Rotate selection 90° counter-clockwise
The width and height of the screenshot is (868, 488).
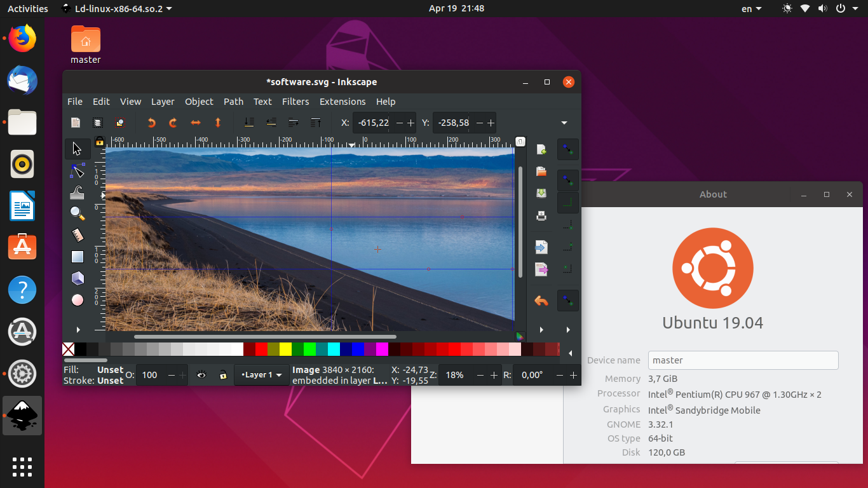(x=151, y=123)
